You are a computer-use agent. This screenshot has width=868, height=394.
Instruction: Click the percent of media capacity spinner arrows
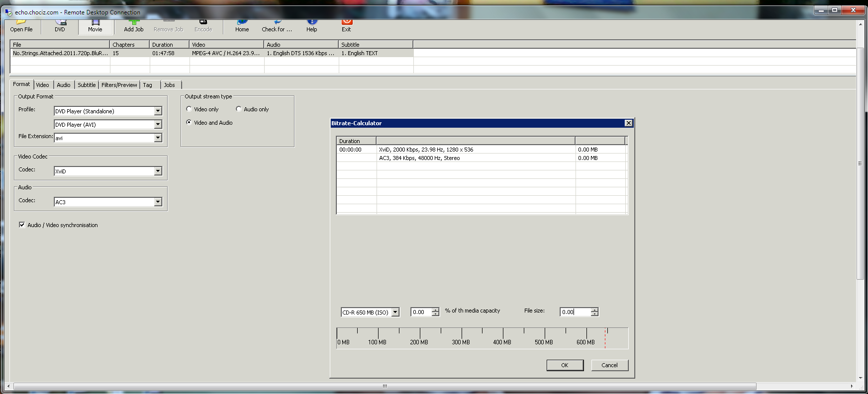[436, 312]
